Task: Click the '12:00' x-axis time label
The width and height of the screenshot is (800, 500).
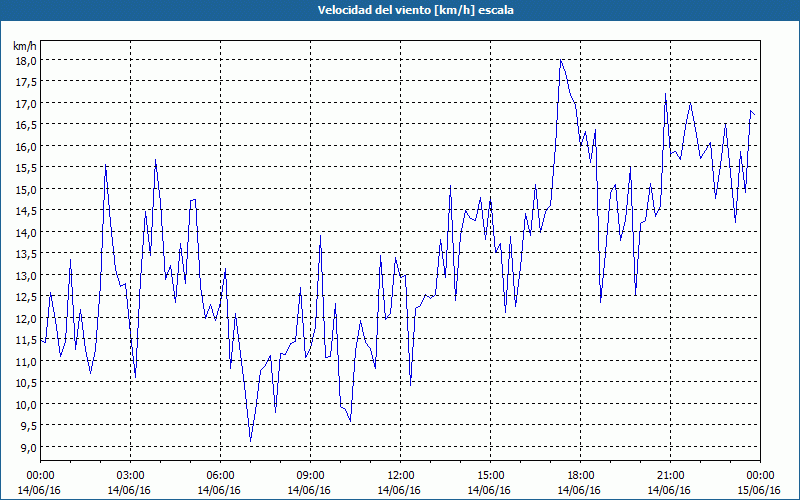Action: (401, 476)
